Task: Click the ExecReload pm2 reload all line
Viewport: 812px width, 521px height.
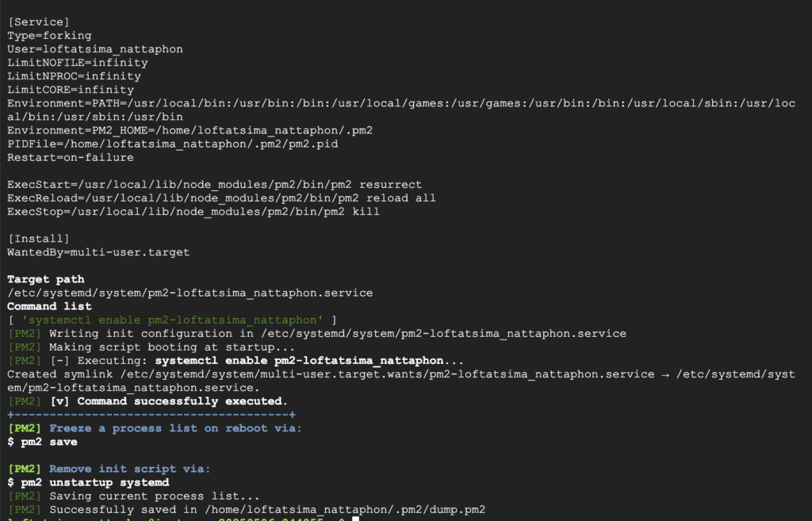Action: pyautogui.click(x=222, y=198)
